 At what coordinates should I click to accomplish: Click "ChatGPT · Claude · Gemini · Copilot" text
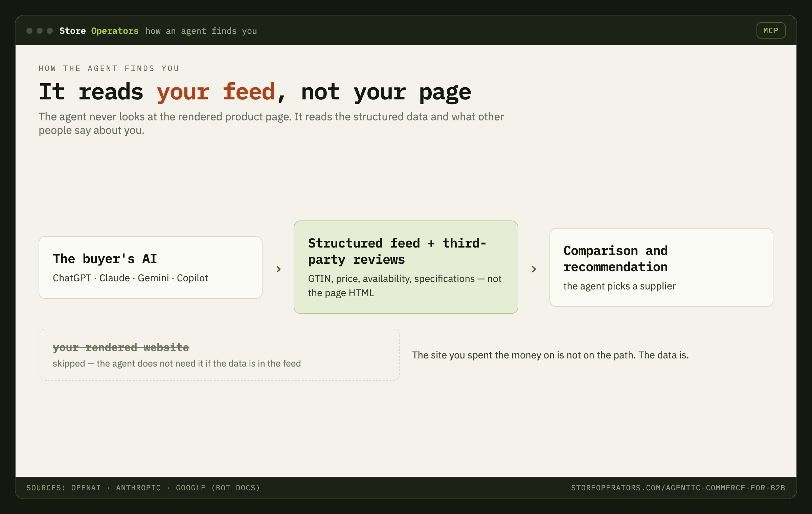click(x=130, y=278)
